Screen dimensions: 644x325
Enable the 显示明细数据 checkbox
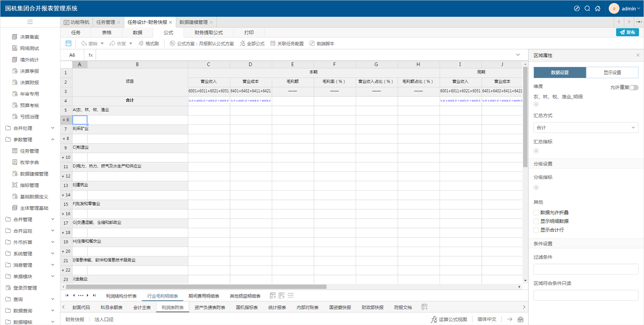pyautogui.click(x=536, y=221)
